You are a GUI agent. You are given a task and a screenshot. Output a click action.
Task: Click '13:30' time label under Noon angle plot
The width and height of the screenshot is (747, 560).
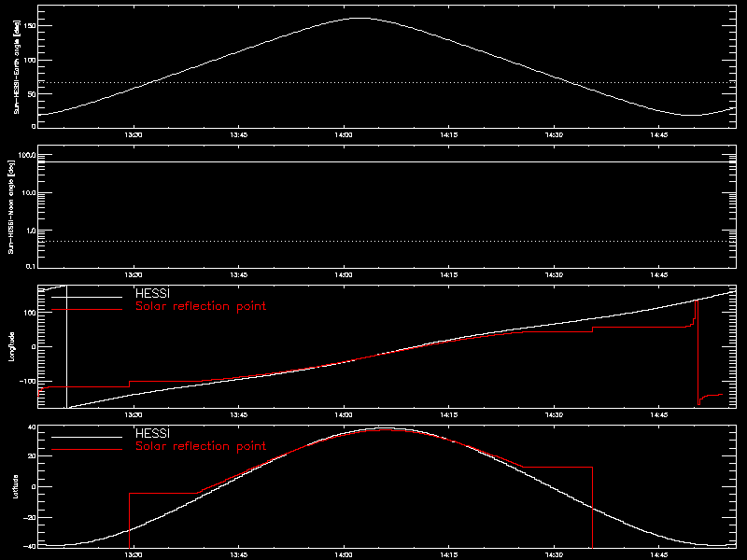click(134, 275)
